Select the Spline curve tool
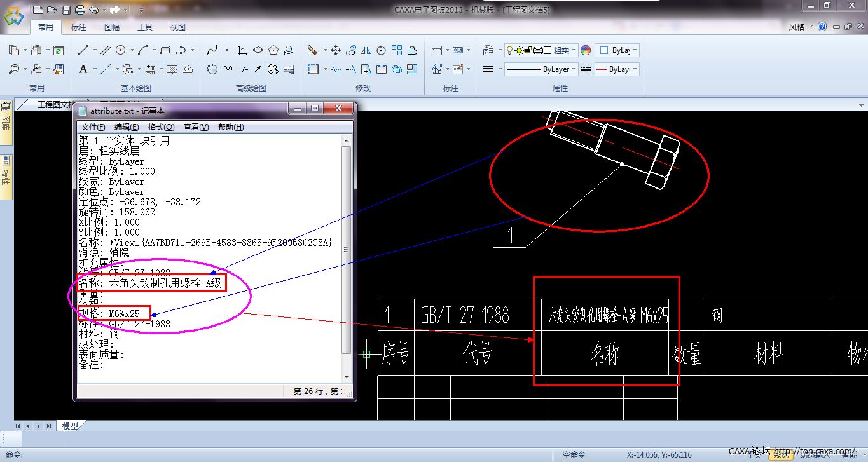This screenshot has height=462, width=868. tap(212, 50)
